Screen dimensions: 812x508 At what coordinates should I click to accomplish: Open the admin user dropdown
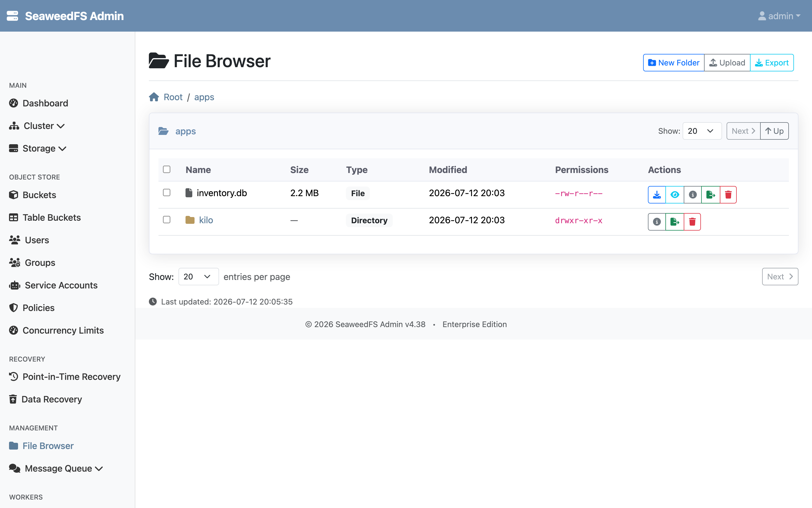pyautogui.click(x=779, y=16)
